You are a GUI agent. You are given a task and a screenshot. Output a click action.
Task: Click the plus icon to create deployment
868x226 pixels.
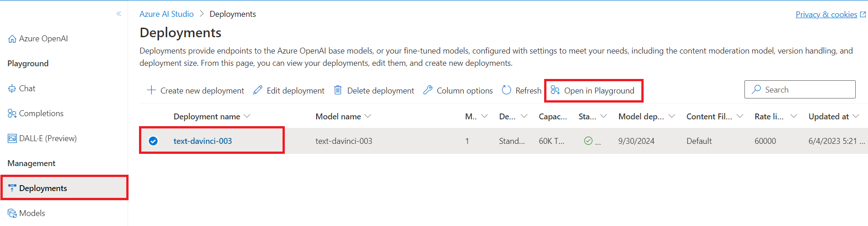[151, 90]
